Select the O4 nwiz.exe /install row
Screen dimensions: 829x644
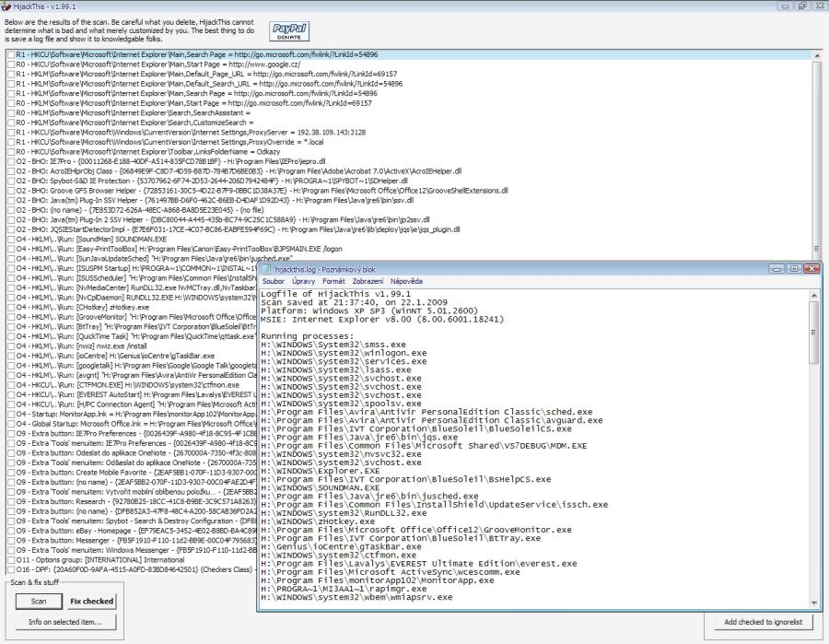coord(81,346)
